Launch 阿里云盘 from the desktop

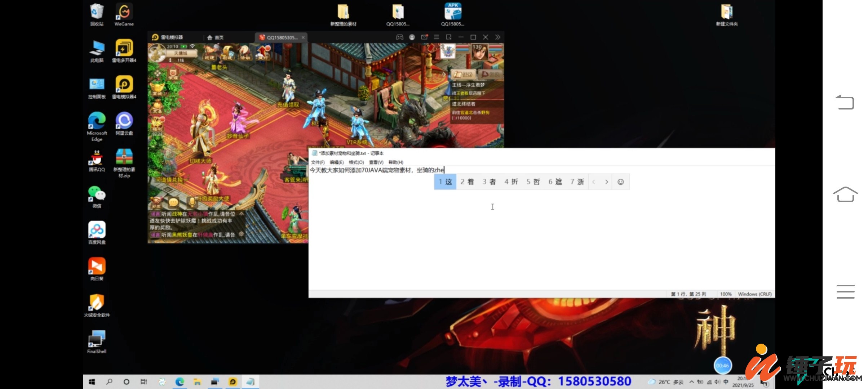click(124, 124)
